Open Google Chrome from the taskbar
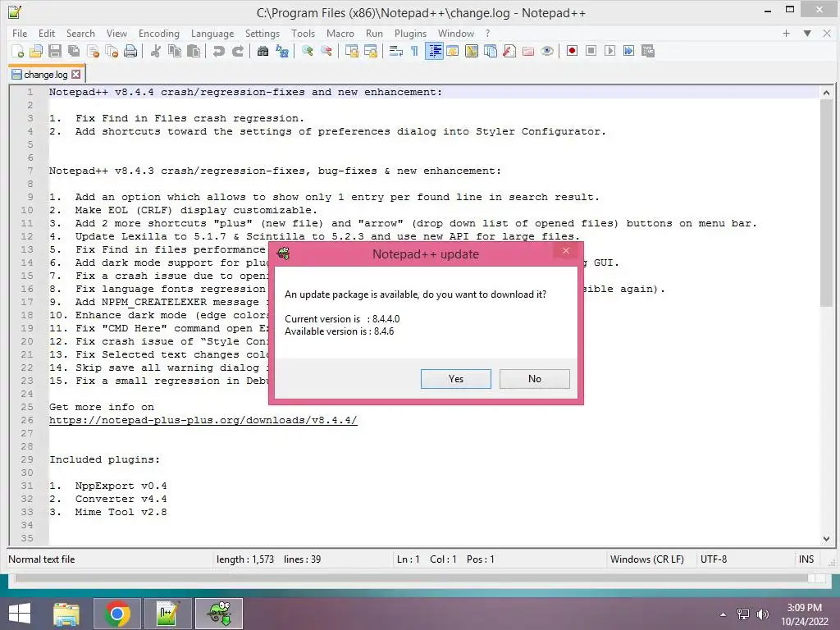The image size is (840, 630). [x=117, y=614]
